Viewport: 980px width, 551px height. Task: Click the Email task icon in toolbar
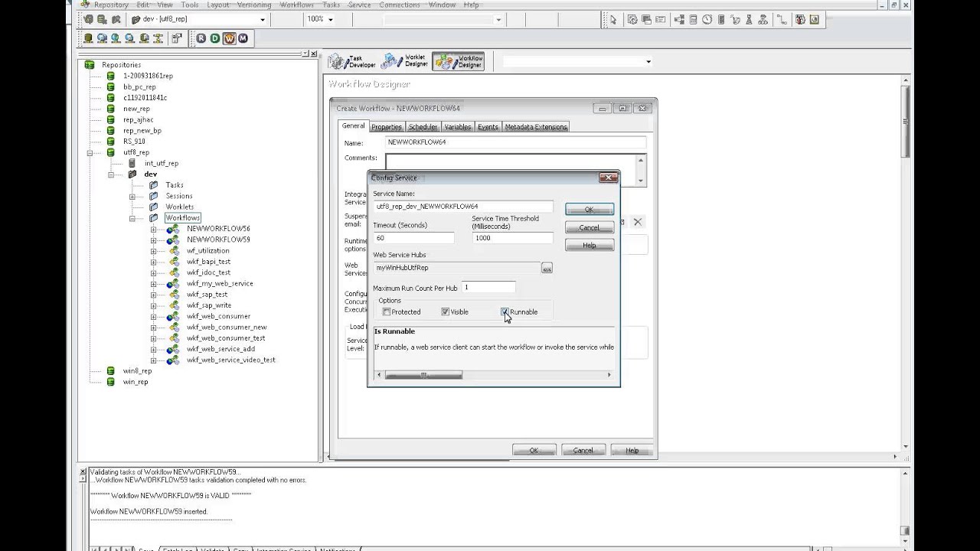pyautogui.click(x=660, y=20)
